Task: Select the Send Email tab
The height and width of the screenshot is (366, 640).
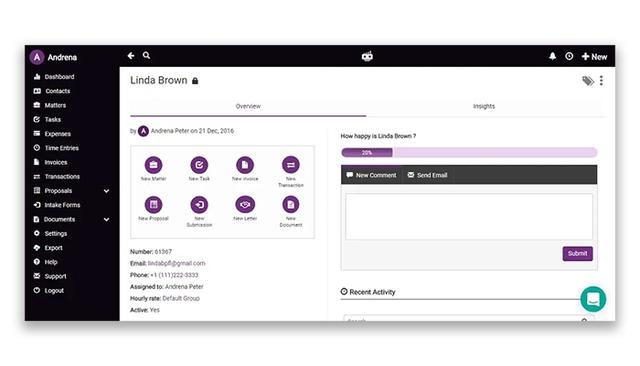Action: coord(427,175)
